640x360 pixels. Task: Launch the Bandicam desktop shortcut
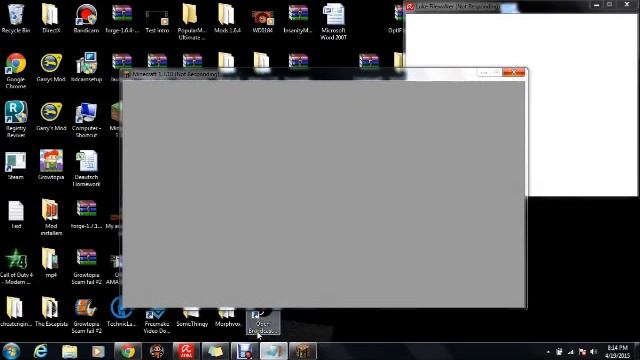(x=86, y=18)
